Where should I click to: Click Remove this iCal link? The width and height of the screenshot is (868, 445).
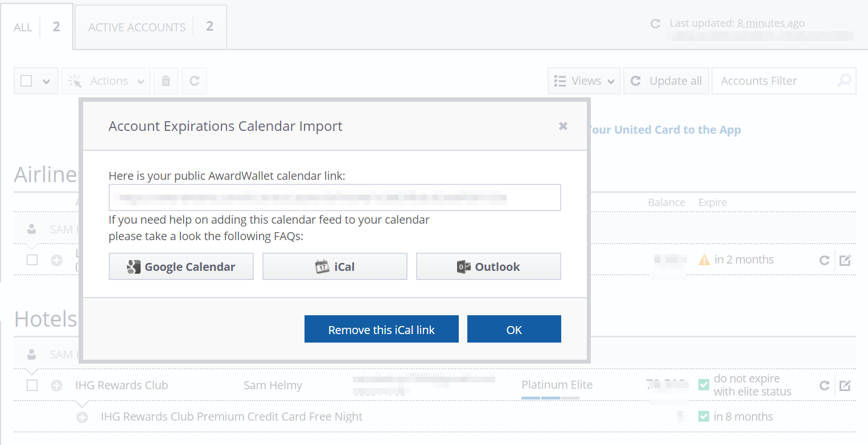381,329
